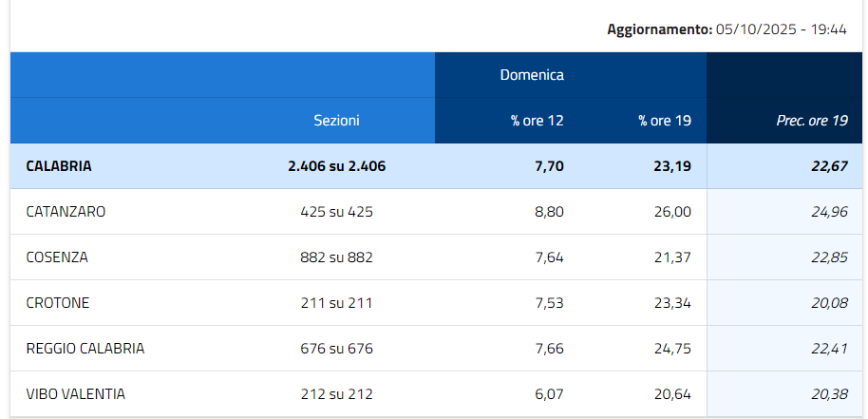Open the COSENZA province row

(x=57, y=257)
